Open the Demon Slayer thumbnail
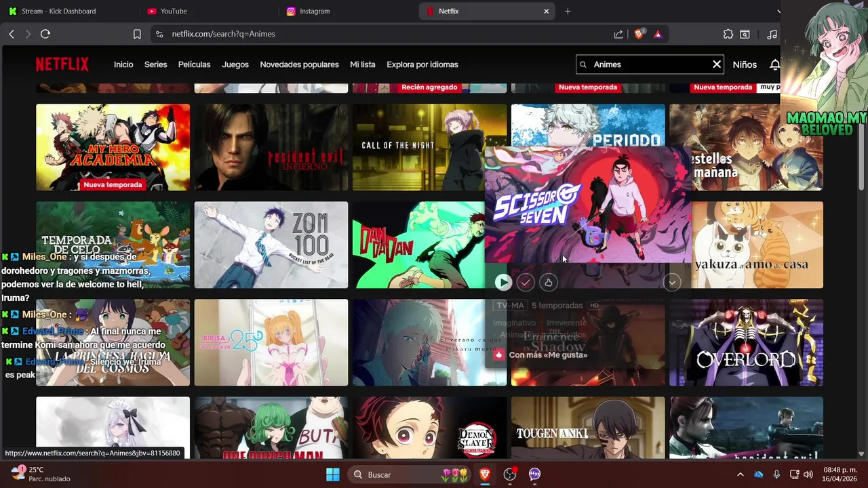 [429, 428]
